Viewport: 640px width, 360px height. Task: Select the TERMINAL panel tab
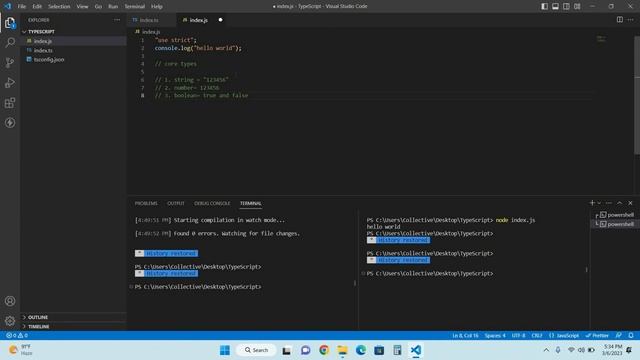point(251,203)
